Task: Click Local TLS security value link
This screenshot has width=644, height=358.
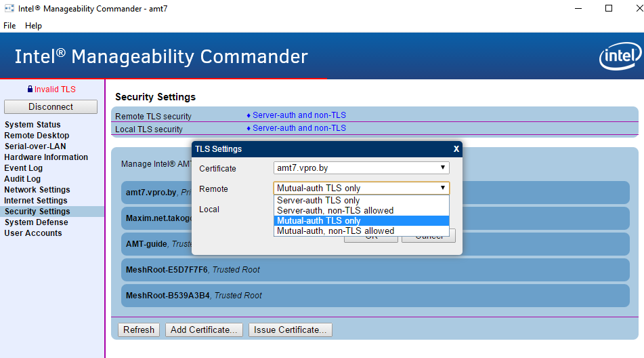Action: tap(299, 128)
